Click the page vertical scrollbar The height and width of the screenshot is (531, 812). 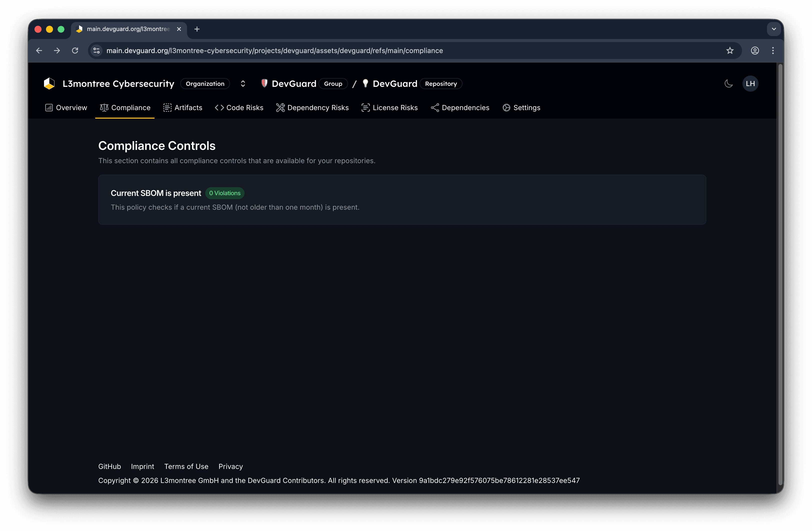click(x=780, y=273)
